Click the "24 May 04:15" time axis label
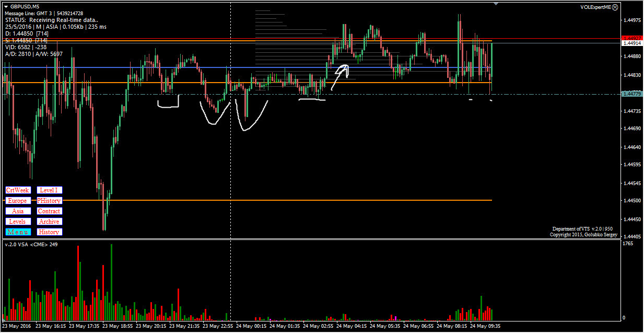 coord(352,326)
